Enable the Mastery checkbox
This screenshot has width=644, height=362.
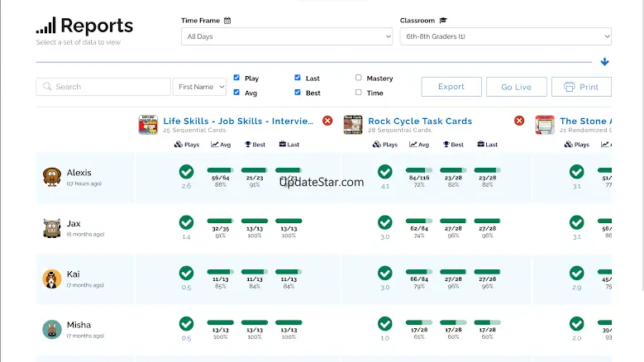pyautogui.click(x=358, y=79)
